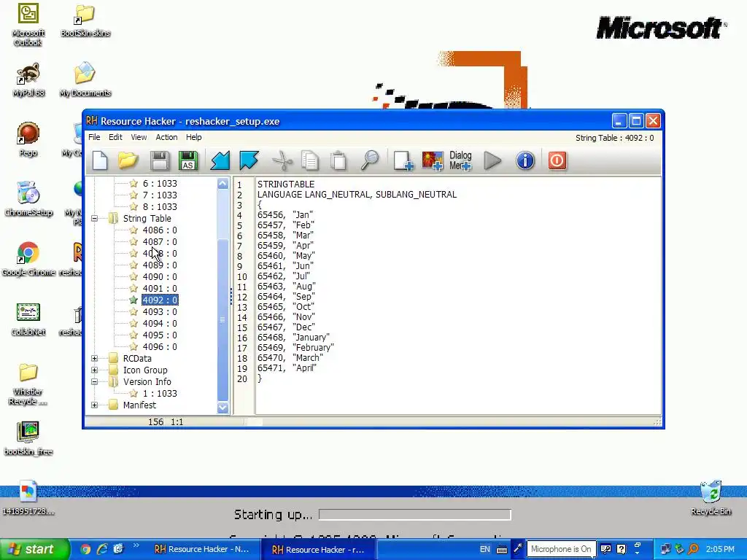747x560 pixels.
Task: Open Internet Explorer from quick launch
Action: 102,549
